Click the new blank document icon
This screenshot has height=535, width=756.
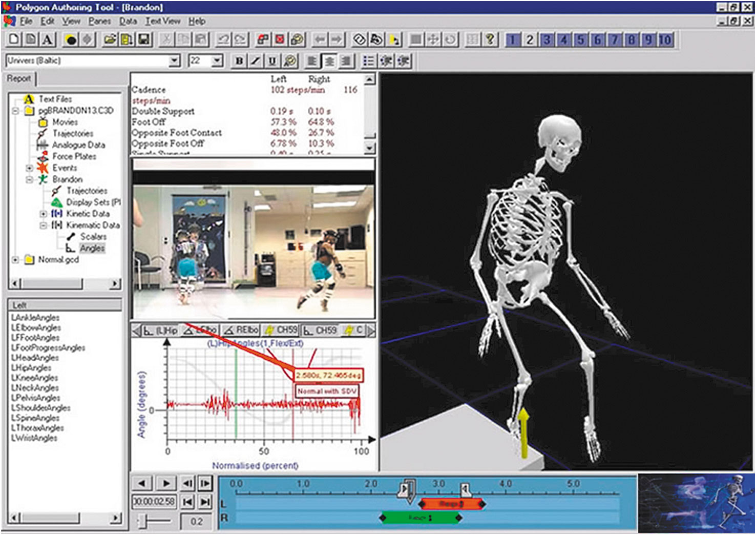[x=14, y=40]
